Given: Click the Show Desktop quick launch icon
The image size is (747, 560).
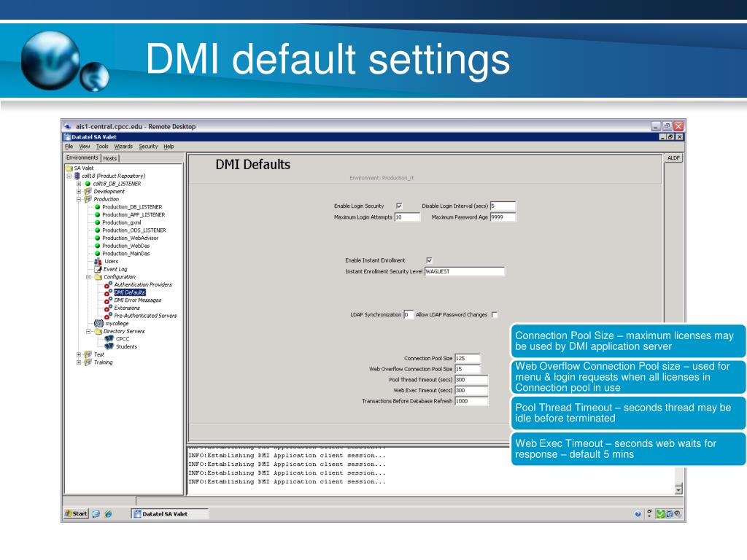Looking at the screenshot, I should pyautogui.click(x=96, y=514).
